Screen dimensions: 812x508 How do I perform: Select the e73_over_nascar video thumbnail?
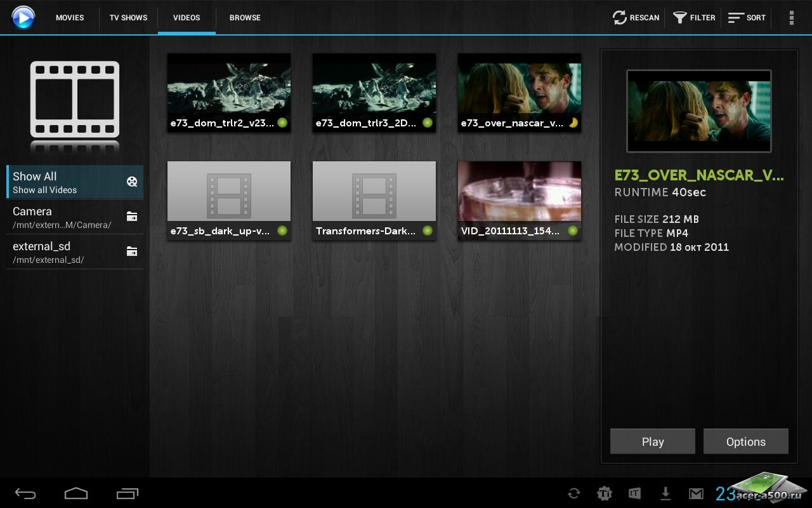(x=520, y=92)
